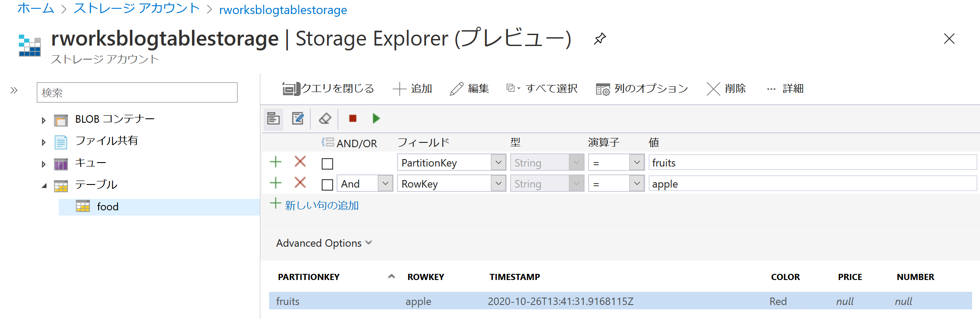Screen dimensions: 980x319
Task: Expand Advanced Options section
Action: click(324, 243)
